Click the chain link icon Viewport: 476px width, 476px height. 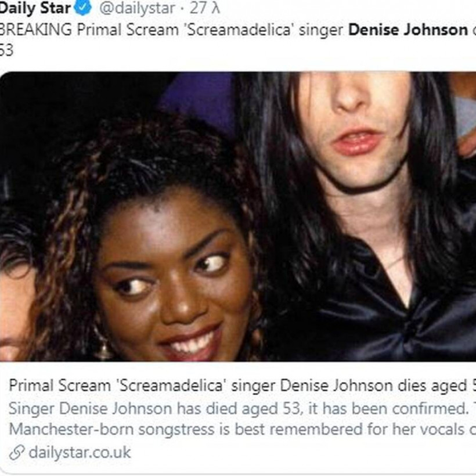coord(17,453)
